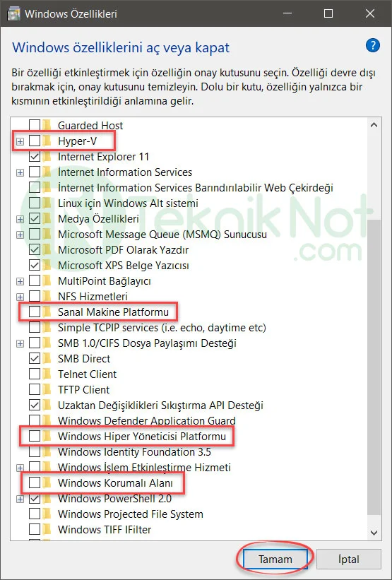Check Windows Defender Application Guard box

coord(35,420)
